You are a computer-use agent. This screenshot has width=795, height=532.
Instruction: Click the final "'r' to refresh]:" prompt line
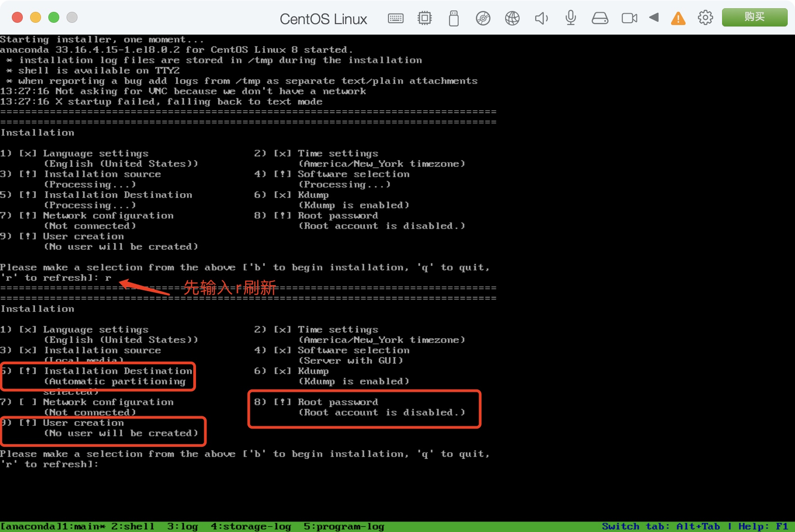pos(49,465)
